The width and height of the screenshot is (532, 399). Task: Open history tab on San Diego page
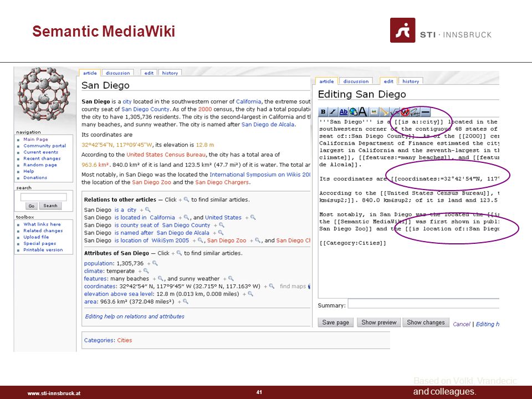pos(170,73)
